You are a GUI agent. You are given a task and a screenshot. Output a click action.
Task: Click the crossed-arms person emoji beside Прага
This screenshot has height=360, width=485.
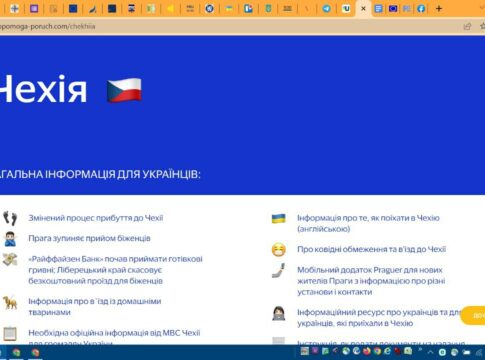(x=10, y=239)
